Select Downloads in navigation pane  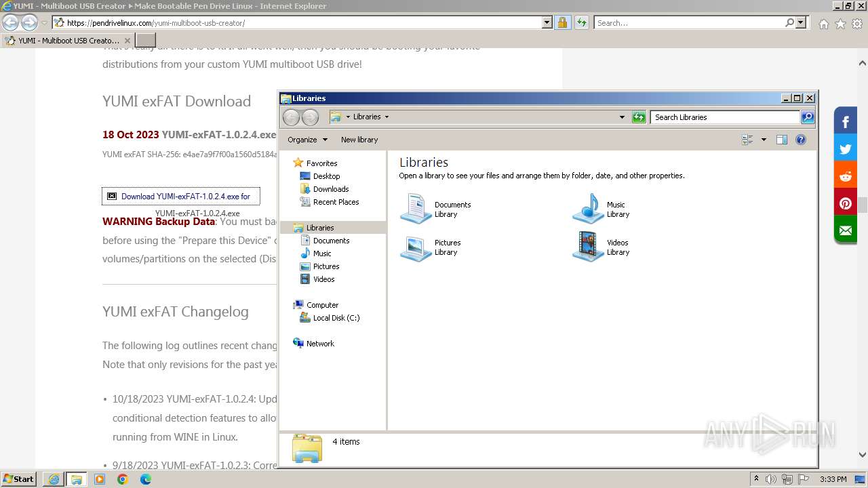(331, 189)
